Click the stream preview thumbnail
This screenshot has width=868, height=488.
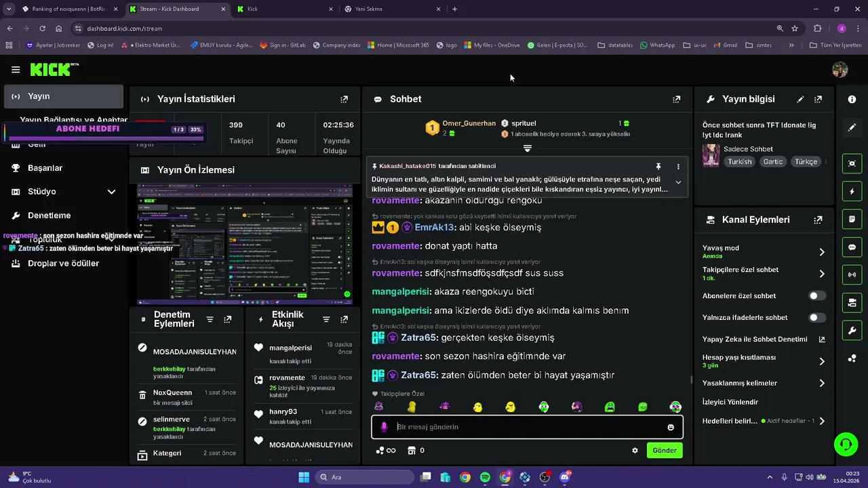(245, 244)
